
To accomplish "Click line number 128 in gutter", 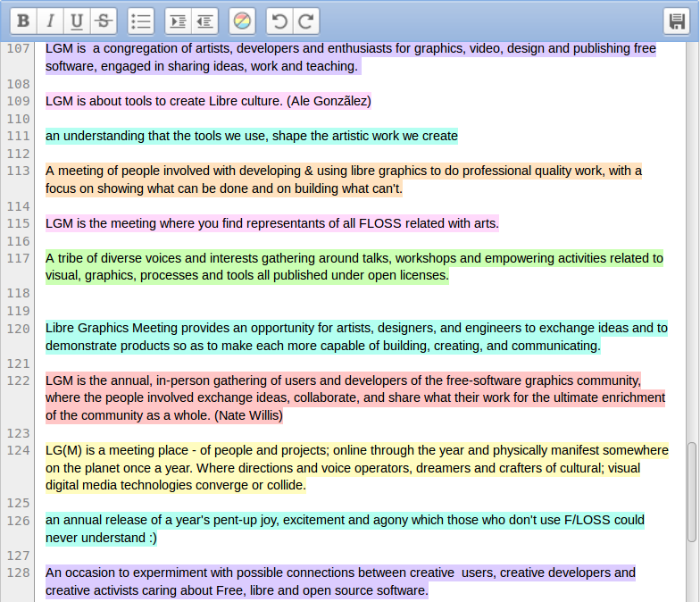I will pyautogui.click(x=18, y=573).
